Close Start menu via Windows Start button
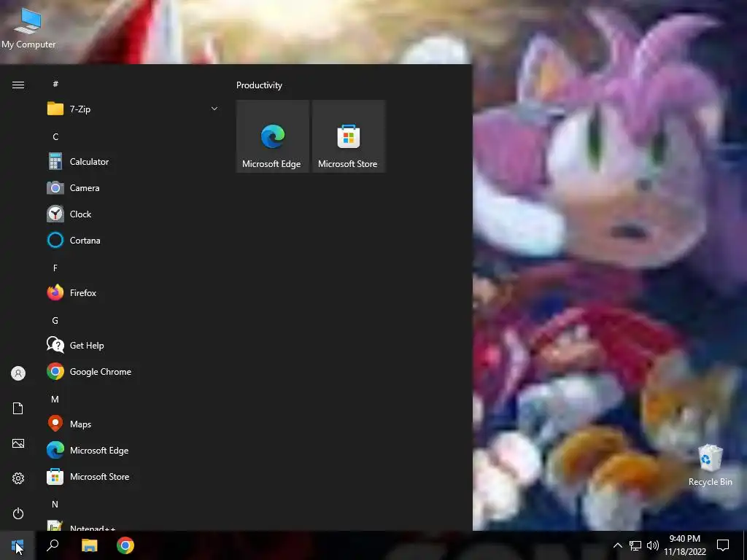The width and height of the screenshot is (747, 560). 18,545
